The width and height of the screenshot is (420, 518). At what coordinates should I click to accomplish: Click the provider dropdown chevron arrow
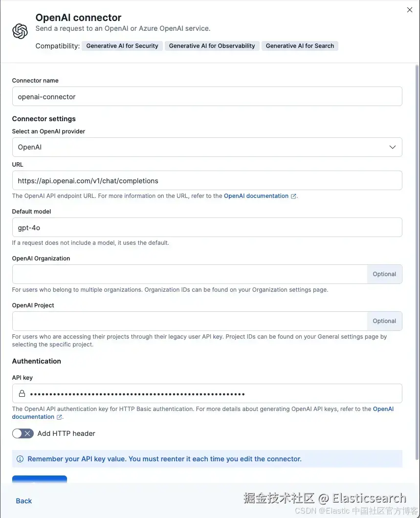392,147
